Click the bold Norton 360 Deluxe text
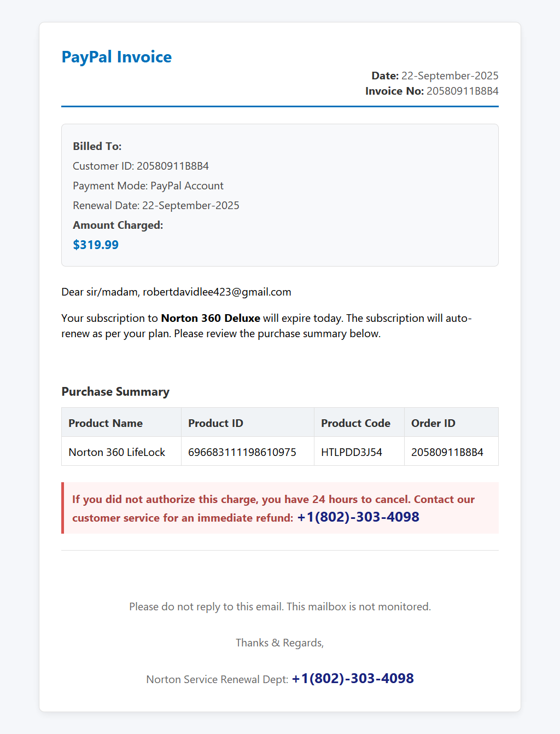Image resolution: width=560 pixels, height=734 pixels. coord(211,318)
